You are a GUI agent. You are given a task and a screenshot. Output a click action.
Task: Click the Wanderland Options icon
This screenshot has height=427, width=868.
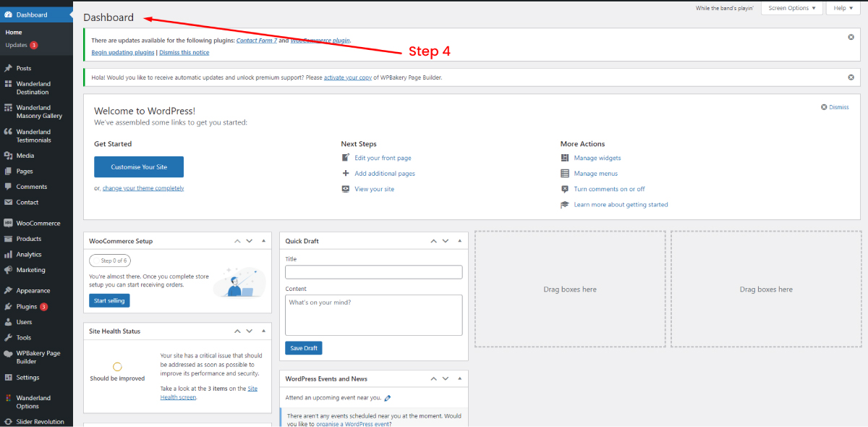(x=9, y=398)
